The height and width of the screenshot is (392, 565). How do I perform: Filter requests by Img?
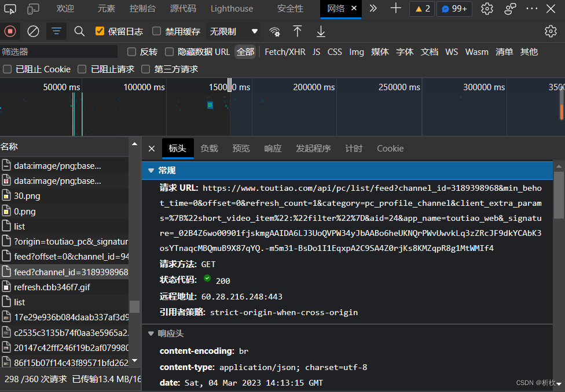[357, 52]
